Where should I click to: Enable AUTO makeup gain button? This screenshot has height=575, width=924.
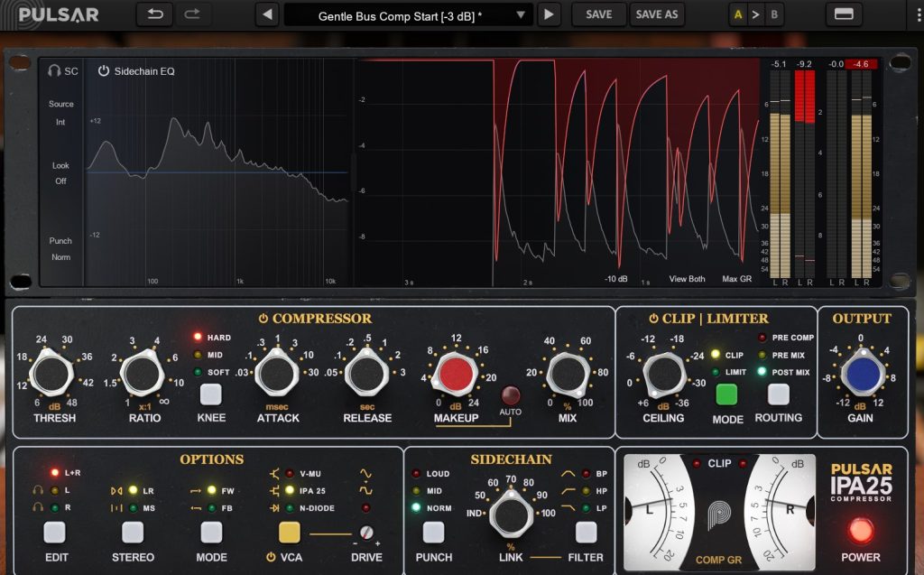(x=512, y=394)
